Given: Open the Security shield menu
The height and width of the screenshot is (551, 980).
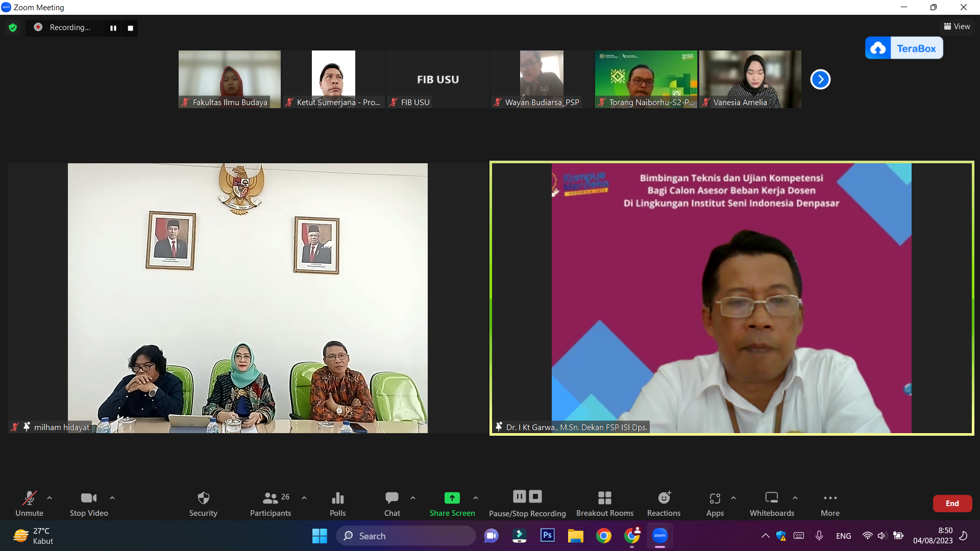Looking at the screenshot, I should pyautogui.click(x=203, y=504).
